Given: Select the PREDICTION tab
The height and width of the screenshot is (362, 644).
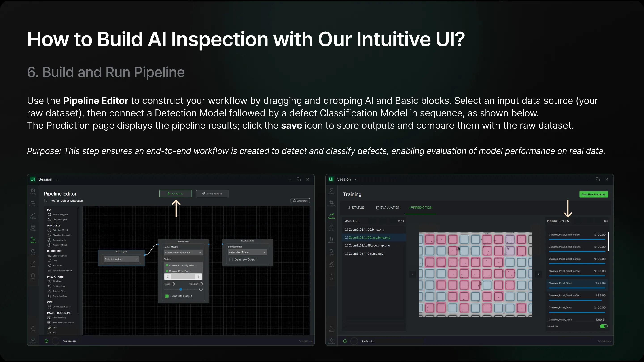Looking at the screenshot, I should click(420, 208).
